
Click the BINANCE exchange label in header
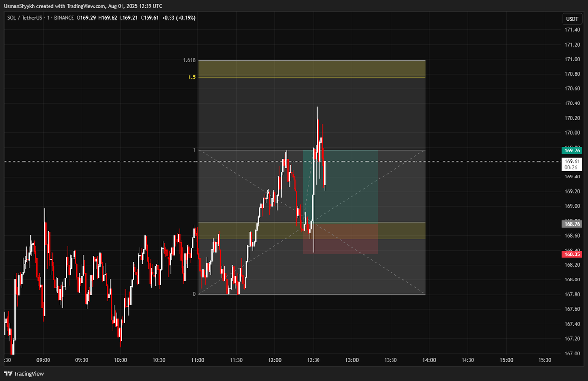point(63,18)
